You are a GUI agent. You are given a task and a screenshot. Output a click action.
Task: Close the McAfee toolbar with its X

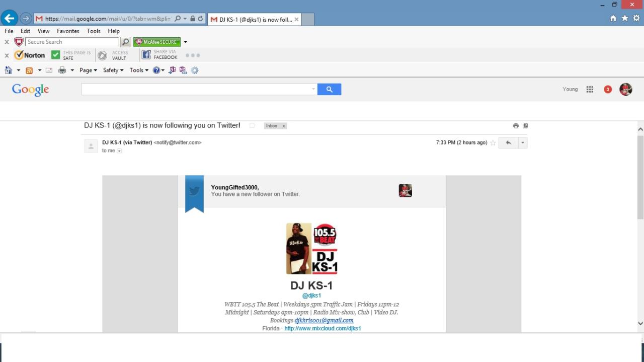[x=7, y=42]
